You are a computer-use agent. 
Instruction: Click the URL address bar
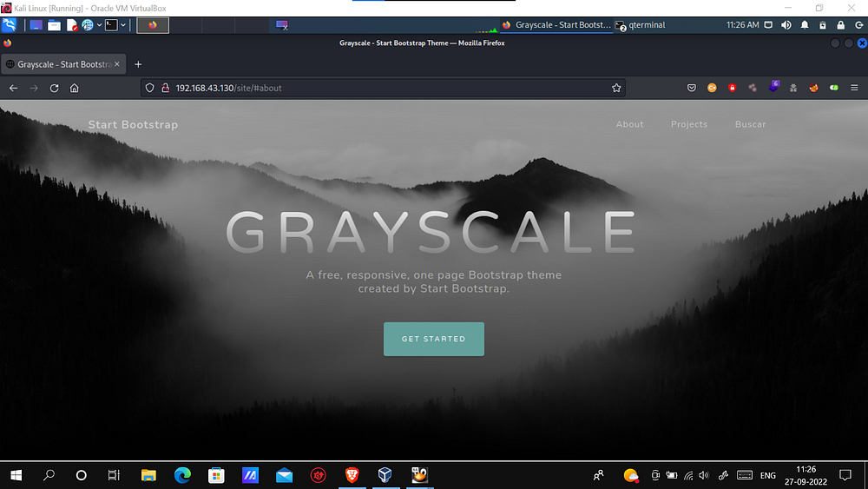pos(382,88)
